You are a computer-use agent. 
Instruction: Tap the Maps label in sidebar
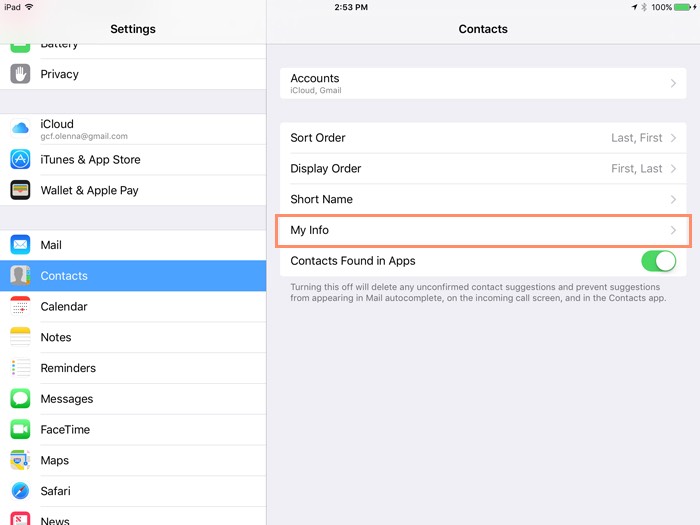pos(55,460)
